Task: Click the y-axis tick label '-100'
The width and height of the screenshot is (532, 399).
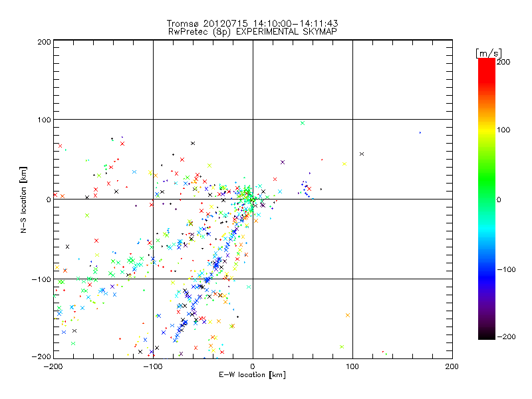Action: click(x=41, y=279)
